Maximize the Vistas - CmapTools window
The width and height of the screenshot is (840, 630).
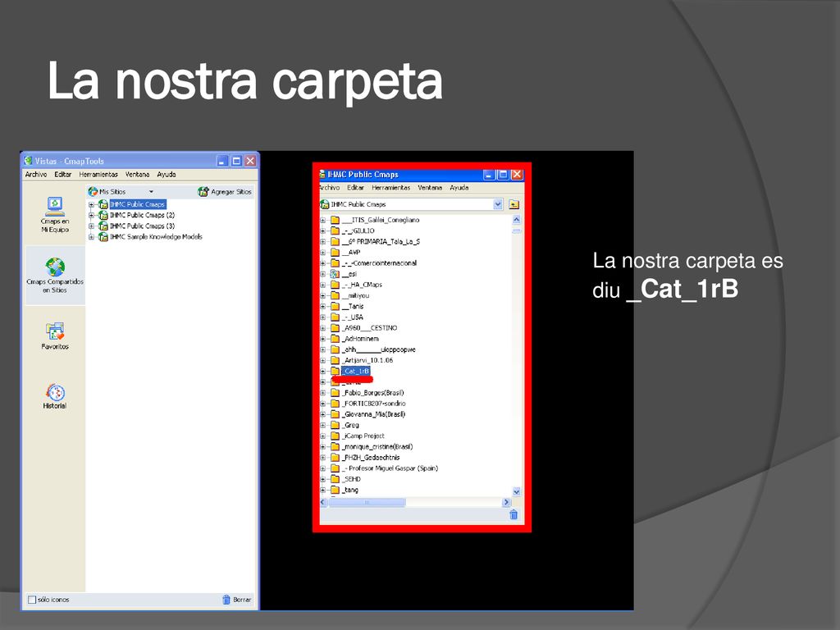click(236, 161)
